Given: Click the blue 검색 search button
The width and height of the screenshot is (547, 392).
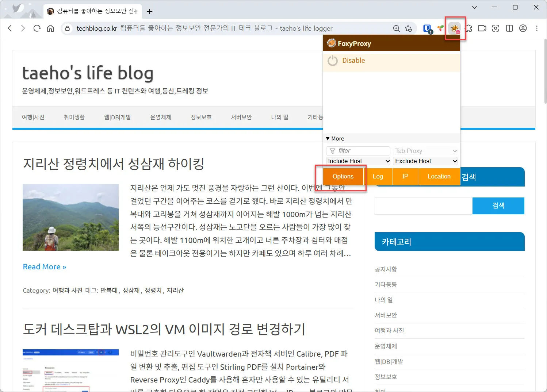Looking at the screenshot, I should pyautogui.click(x=498, y=205).
